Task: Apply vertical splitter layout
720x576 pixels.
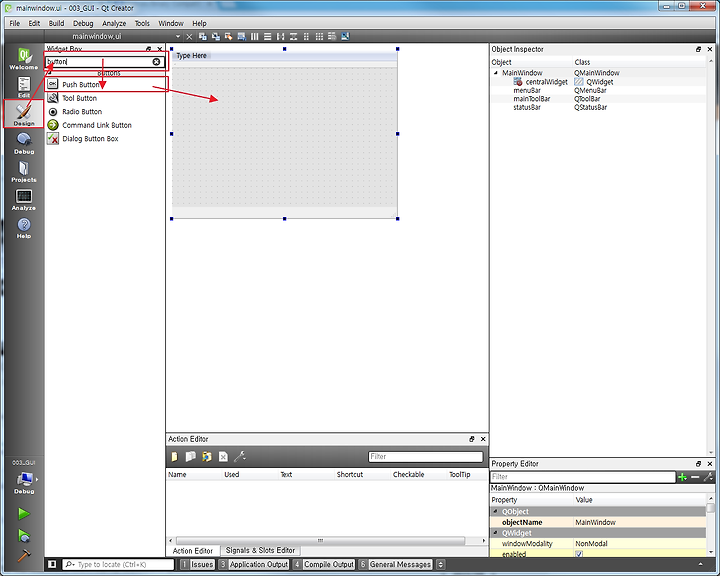Action: point(293,36)
